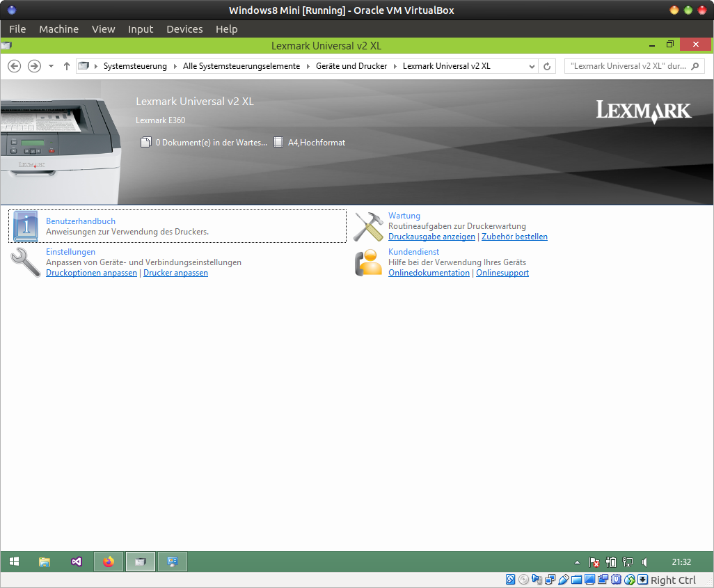Refresh the Explorer view

547,66
